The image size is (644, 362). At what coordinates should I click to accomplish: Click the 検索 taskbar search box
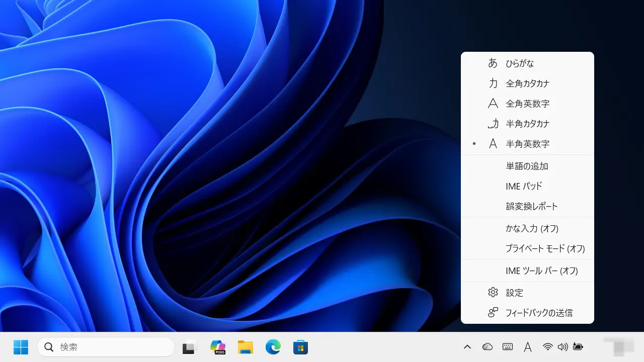106,347
